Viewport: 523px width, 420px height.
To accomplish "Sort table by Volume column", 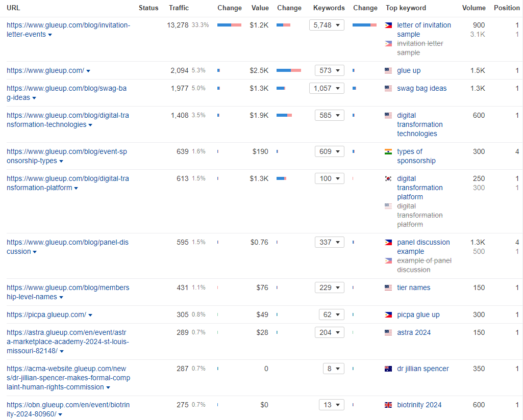I will (474, 8).
